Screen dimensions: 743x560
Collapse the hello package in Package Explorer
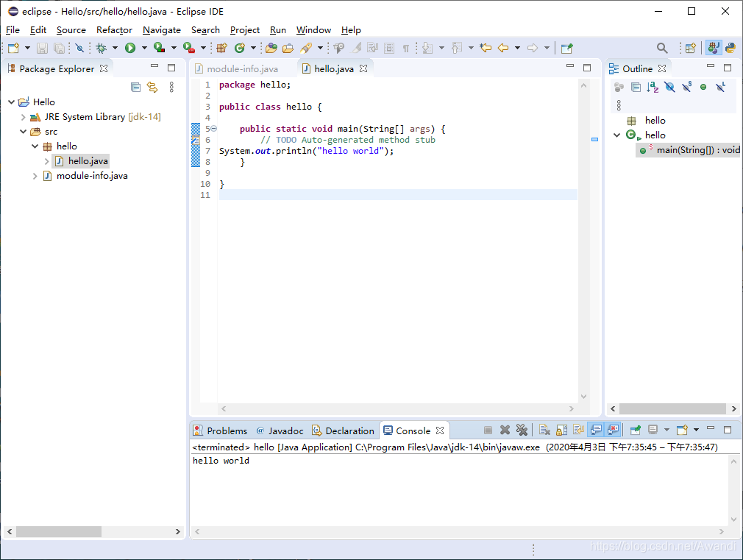click(x=35, y=146)
